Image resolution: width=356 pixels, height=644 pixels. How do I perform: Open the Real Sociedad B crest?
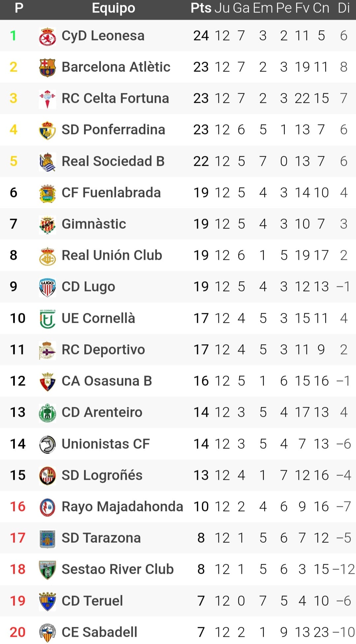47,162
